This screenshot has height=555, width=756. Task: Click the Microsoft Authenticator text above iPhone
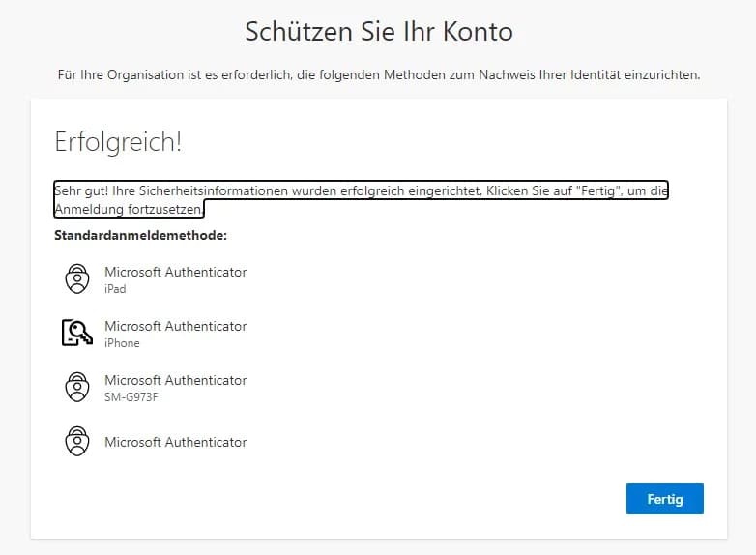[176, 326]
